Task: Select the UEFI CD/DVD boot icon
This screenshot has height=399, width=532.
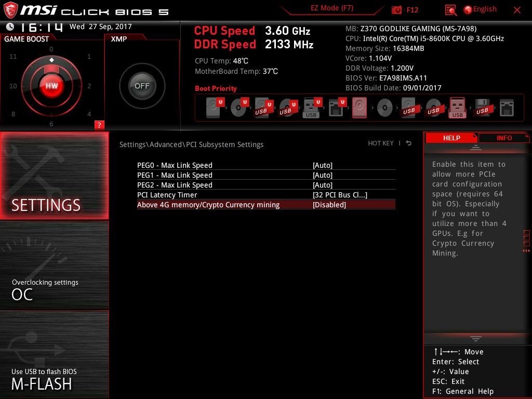Action: pyautogui.click(x=240, y=108)
